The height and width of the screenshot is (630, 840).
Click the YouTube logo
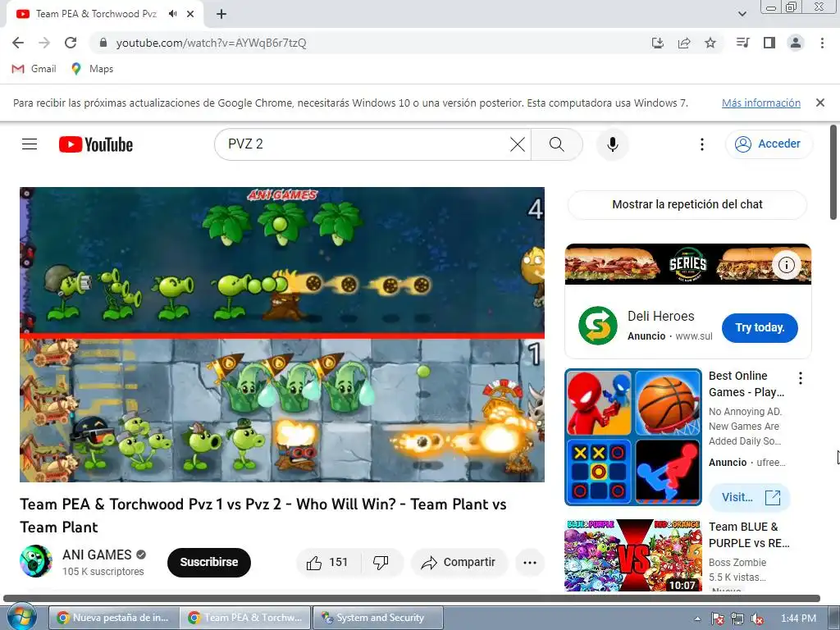click(x=96, y=144)
